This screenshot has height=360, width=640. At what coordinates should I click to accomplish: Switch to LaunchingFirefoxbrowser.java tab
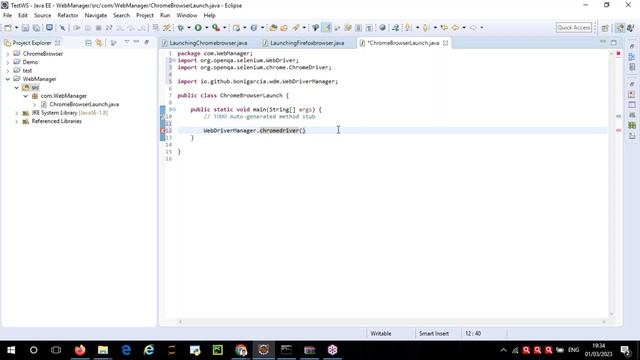(307, 43)
